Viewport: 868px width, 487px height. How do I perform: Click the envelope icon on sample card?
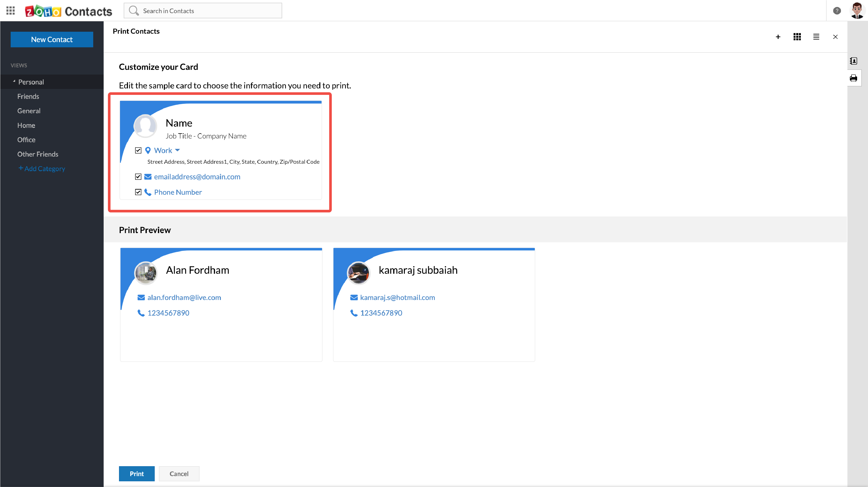[148, 177]
